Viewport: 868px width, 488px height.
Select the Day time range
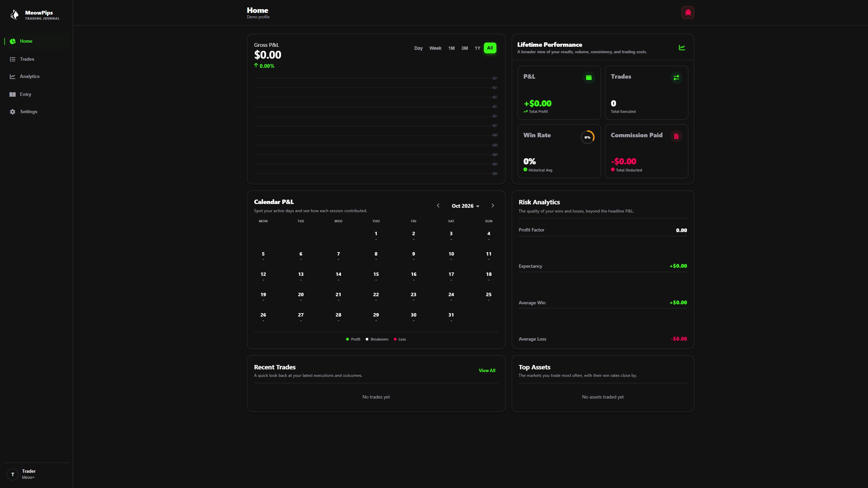coord(418,48)
